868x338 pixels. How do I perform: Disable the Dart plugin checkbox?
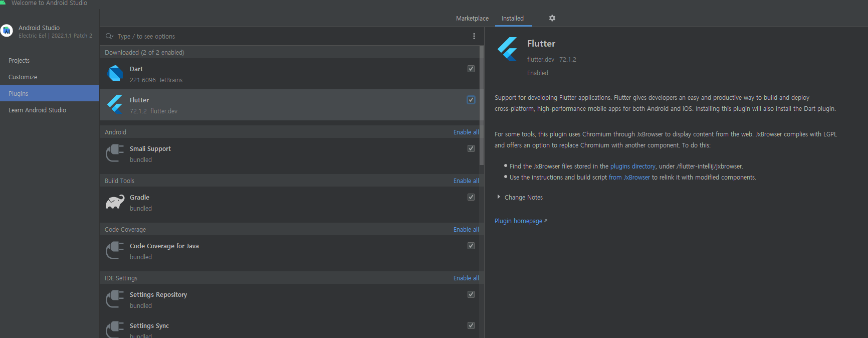click(471, 69)
